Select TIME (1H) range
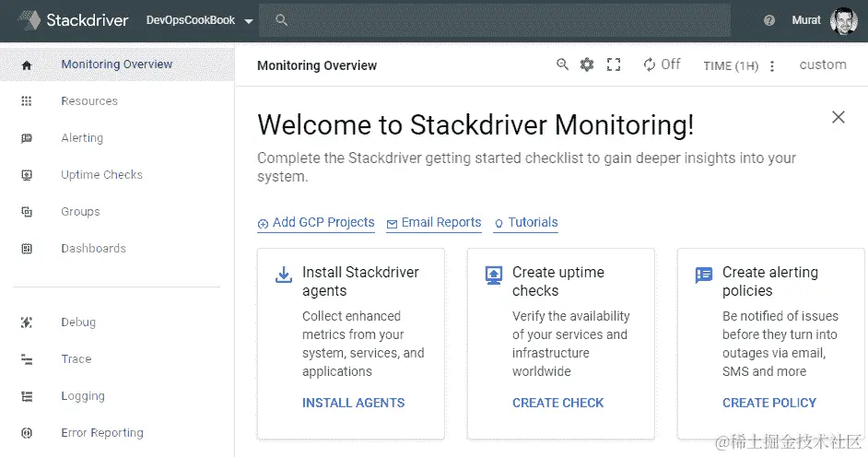 tap(731, 65)
